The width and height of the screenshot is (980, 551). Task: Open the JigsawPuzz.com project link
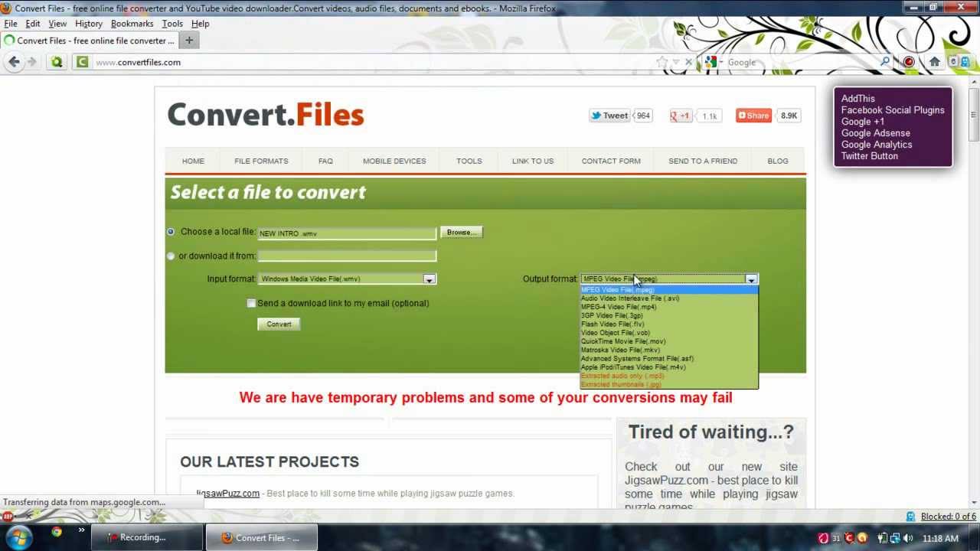click(227, 494)
